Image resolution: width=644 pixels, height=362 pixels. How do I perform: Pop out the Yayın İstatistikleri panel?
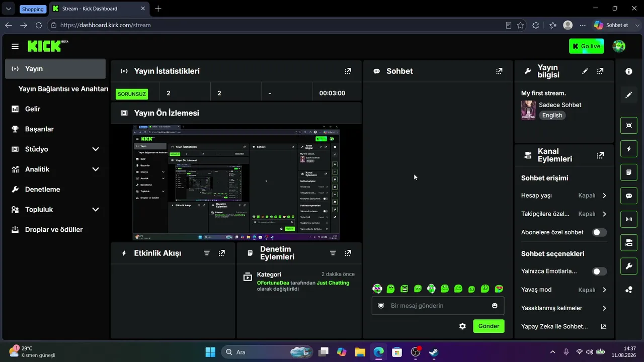[348, 71]
